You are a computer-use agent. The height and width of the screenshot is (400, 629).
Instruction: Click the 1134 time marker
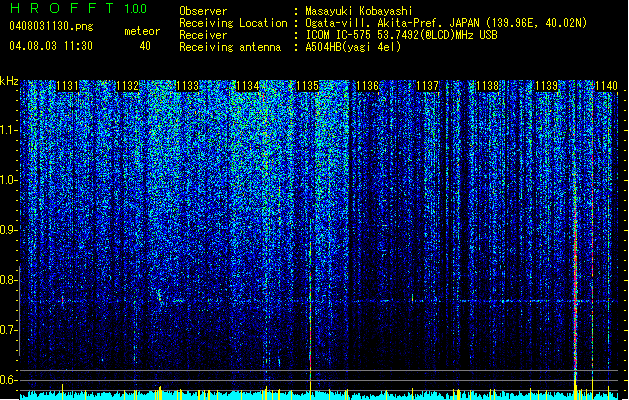[x=248, y=86]
